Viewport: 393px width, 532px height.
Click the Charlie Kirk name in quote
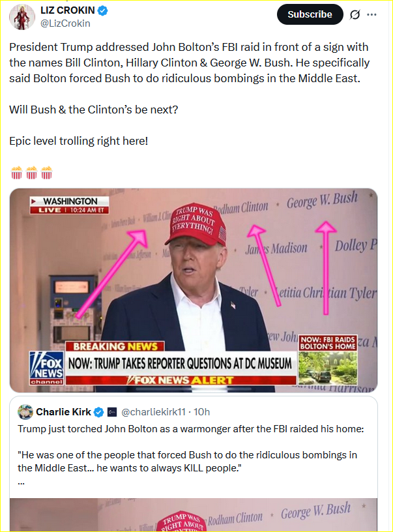point(63,412)
